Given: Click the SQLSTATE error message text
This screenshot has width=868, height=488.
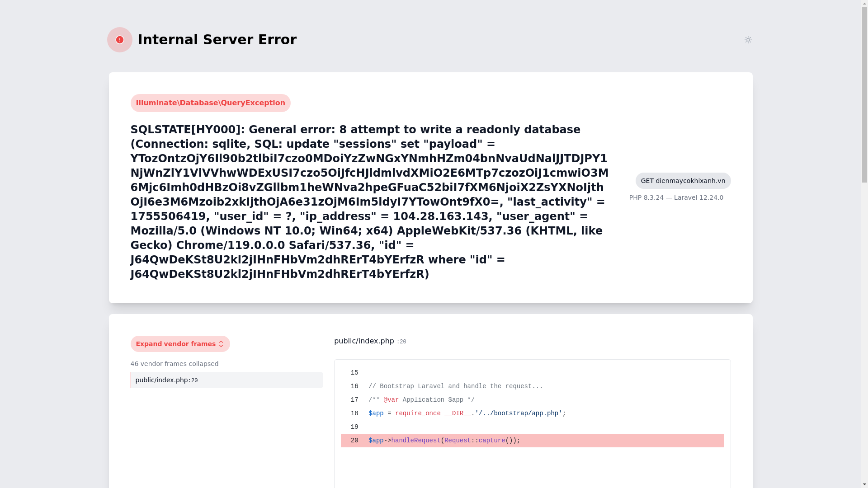Looking at the screenshot, I should click(x=370, y=202).
